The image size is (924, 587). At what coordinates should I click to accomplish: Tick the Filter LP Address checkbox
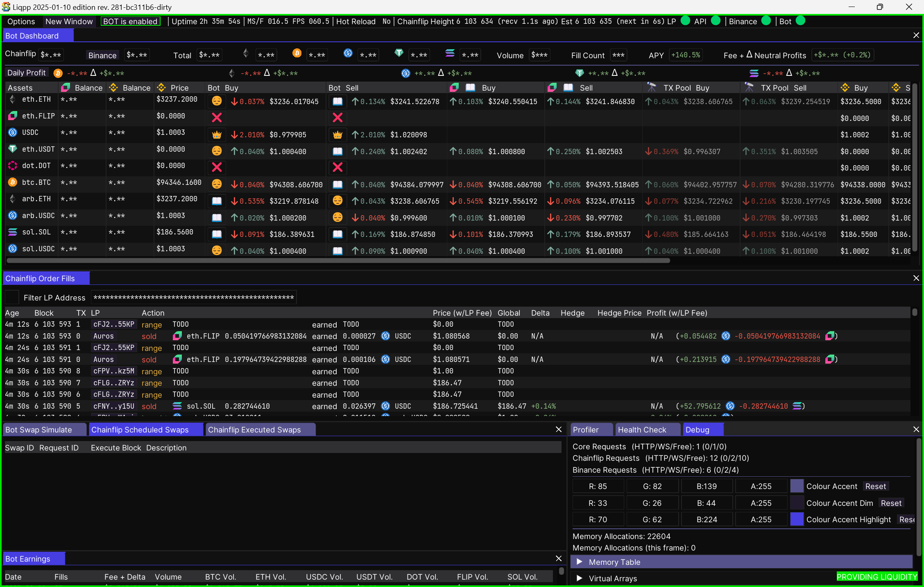tap(12, 297)
